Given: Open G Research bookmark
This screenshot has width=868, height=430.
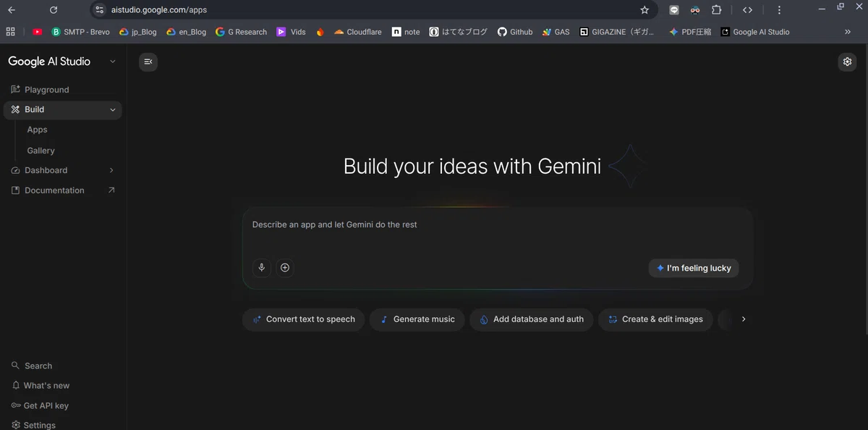Looking at the screenshot, I should 241,32.
